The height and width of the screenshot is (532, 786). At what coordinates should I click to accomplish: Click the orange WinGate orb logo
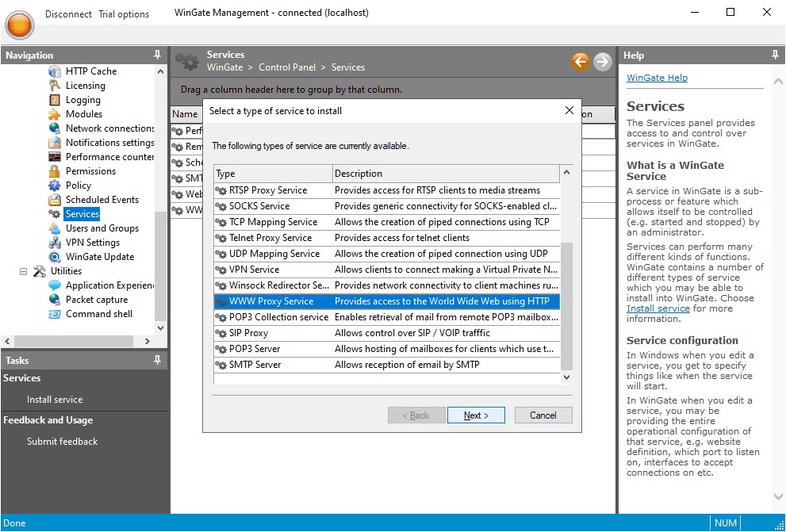[20, 24]
